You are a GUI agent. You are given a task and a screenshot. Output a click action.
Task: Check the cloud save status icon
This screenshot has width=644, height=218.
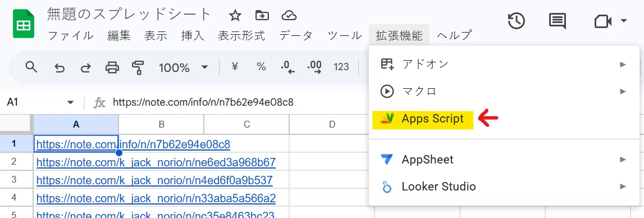(289, 16)
